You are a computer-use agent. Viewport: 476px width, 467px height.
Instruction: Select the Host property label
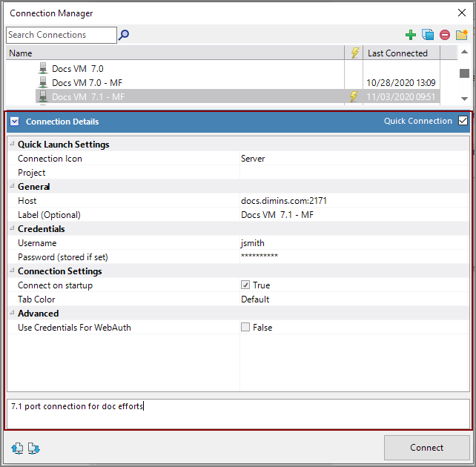27,201
